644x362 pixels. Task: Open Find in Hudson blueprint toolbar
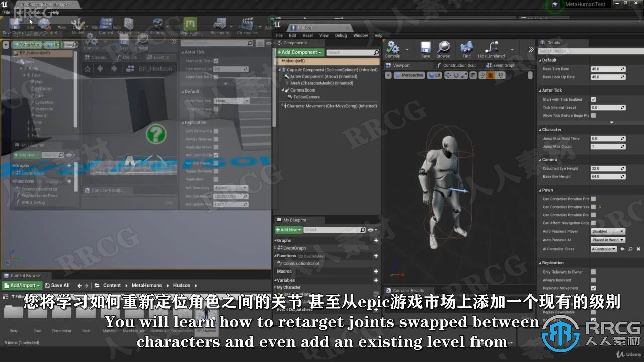pos(467,49)
